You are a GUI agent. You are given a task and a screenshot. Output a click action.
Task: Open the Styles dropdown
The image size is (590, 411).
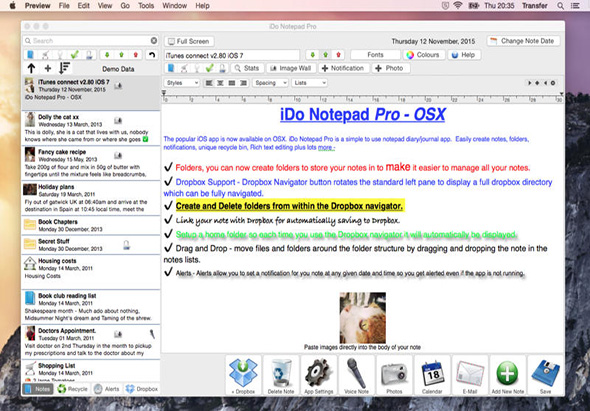(x=182, y=83)
